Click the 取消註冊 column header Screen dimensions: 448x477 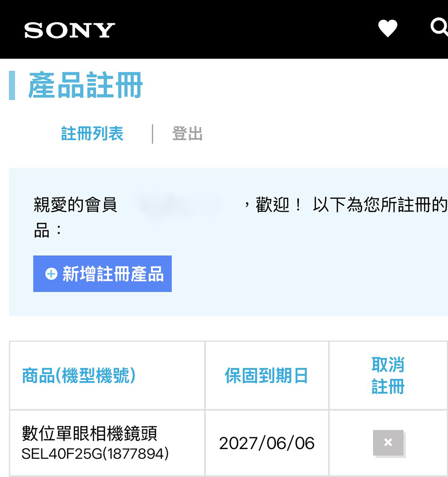point(388,375)
